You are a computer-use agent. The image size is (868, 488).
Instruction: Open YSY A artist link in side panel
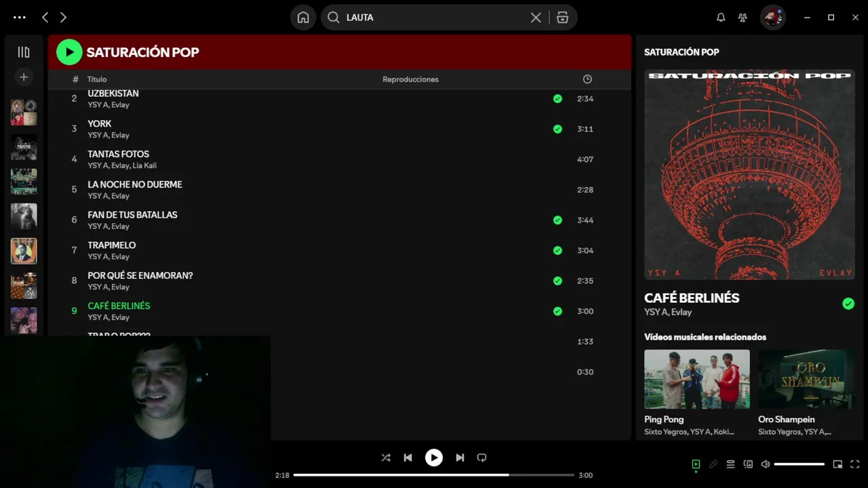(x=654, y=312)
